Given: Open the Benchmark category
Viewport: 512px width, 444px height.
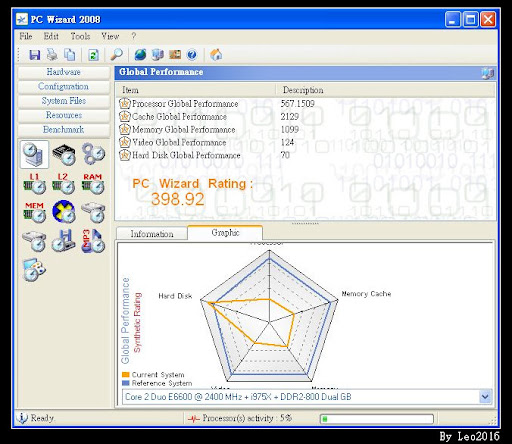Looking at the screenshot, I should click(x=63, y=129).
